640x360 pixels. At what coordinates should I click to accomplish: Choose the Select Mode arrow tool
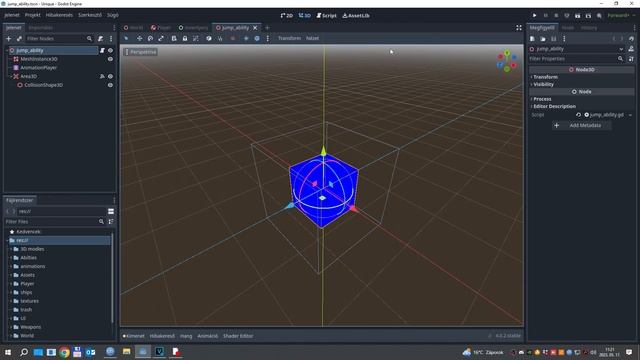pyautogui.click(x=127, y=38)
